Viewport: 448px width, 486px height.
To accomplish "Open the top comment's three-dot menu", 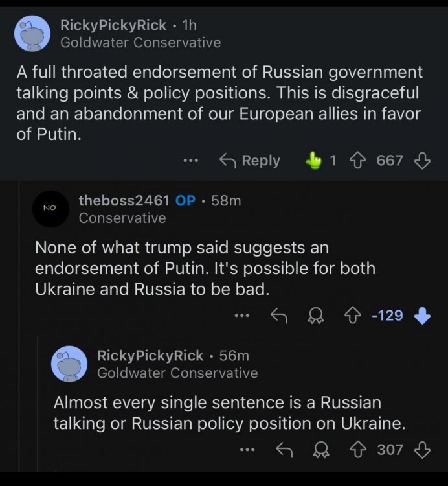I will pos(190,160).
